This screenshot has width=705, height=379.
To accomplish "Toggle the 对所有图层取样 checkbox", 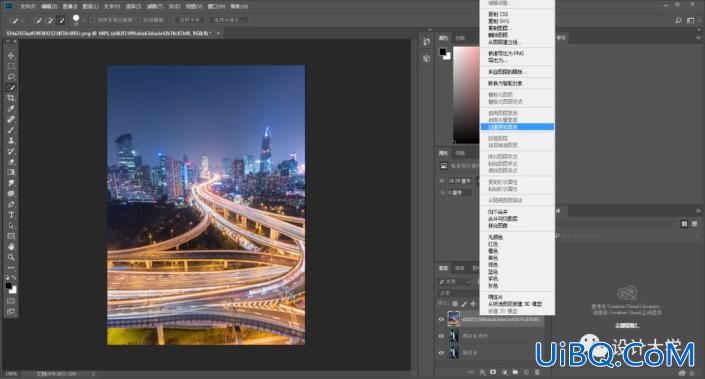I will click(x=93, y=20).
